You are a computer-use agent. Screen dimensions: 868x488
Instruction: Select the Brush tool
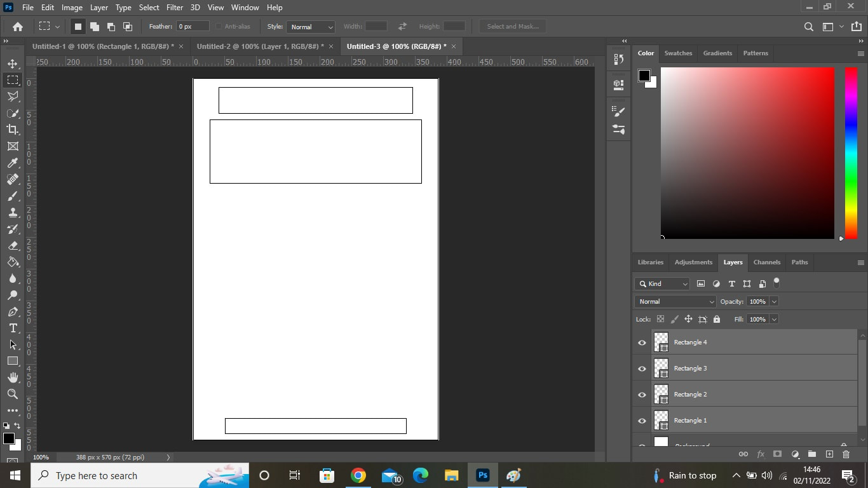13,196
